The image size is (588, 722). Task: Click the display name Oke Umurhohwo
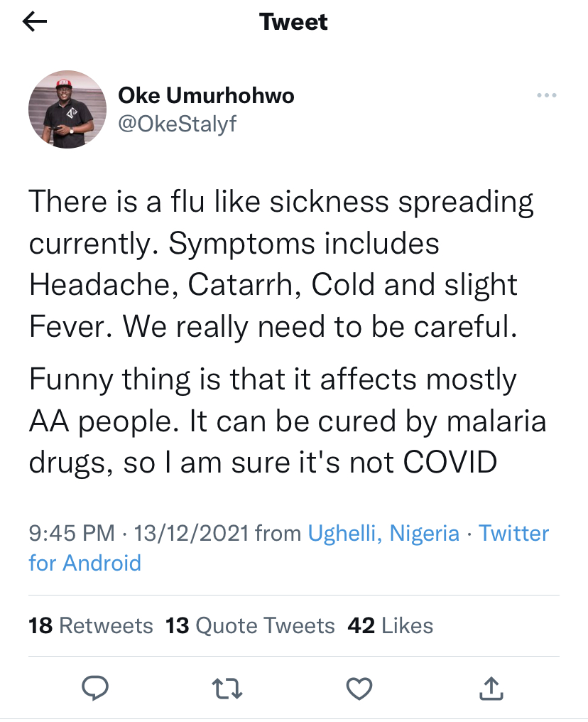point(205,96)
